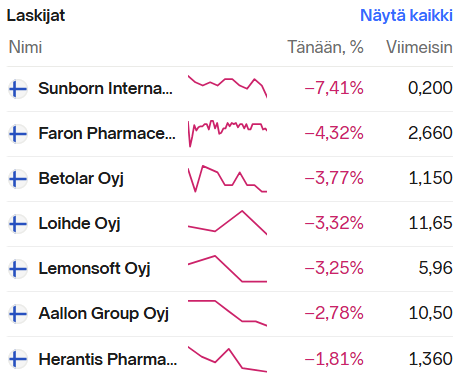Click the Finnish flag icon beside Lemonsoft Oyj
Image resolution: width=474 pixels, height=380 pixels.
[18, 269]
